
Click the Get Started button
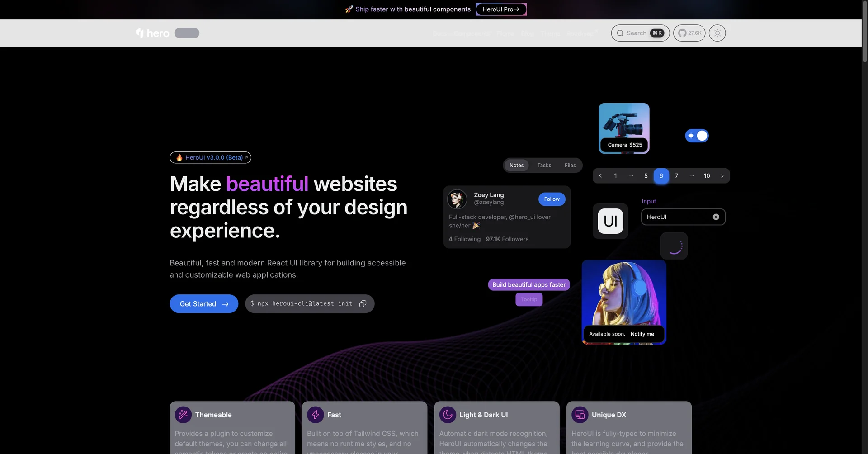tap(204, 304)
